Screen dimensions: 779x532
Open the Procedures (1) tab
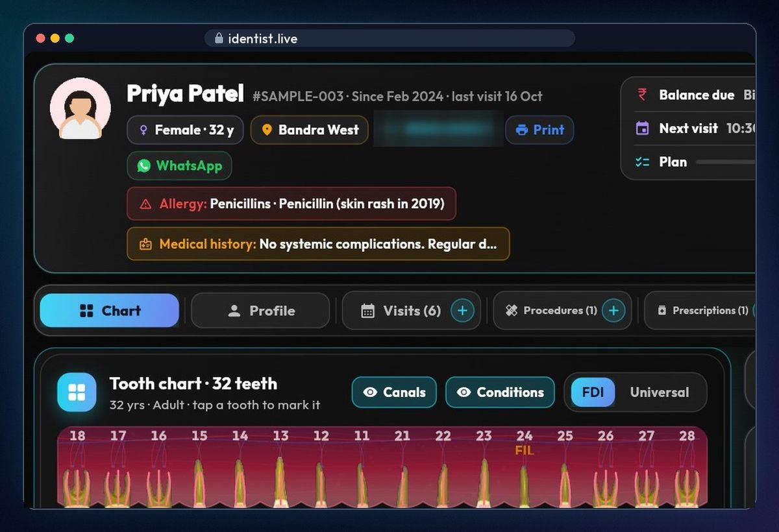tap(562, 311)
